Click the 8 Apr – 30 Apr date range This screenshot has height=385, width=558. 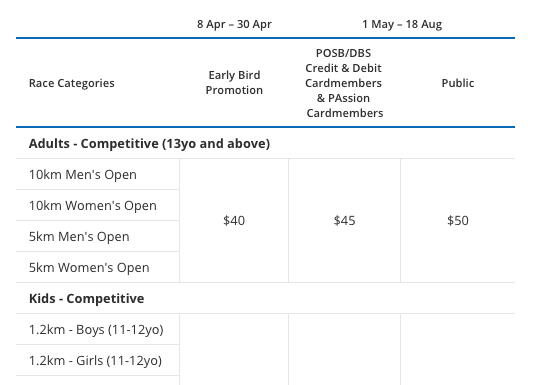click(x=234, y=24)
